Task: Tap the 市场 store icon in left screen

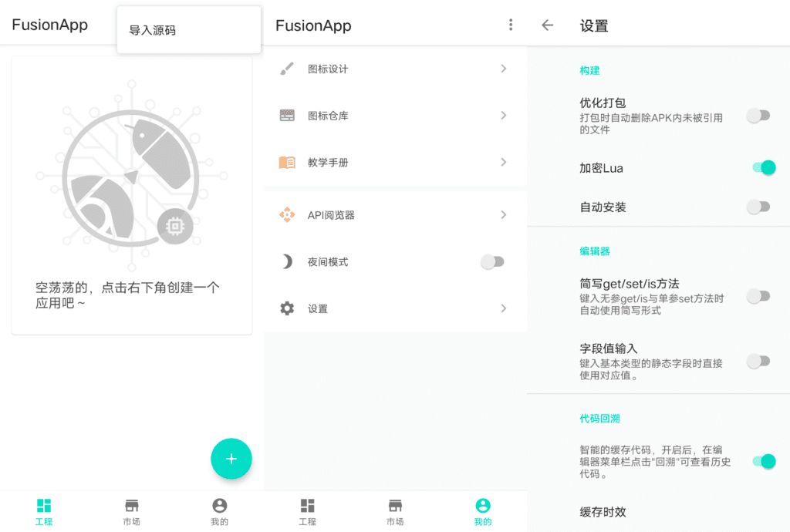Action: pyautogui.click(x=131, y=505)
